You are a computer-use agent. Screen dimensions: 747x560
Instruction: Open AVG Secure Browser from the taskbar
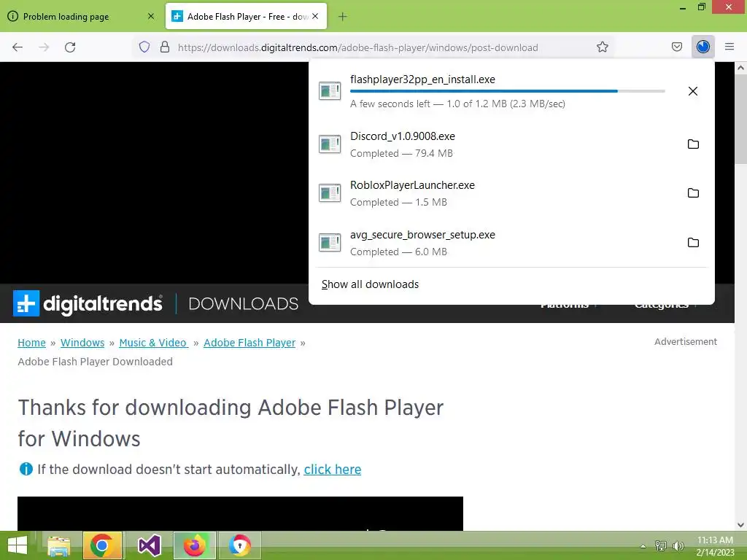pos(239,545)
